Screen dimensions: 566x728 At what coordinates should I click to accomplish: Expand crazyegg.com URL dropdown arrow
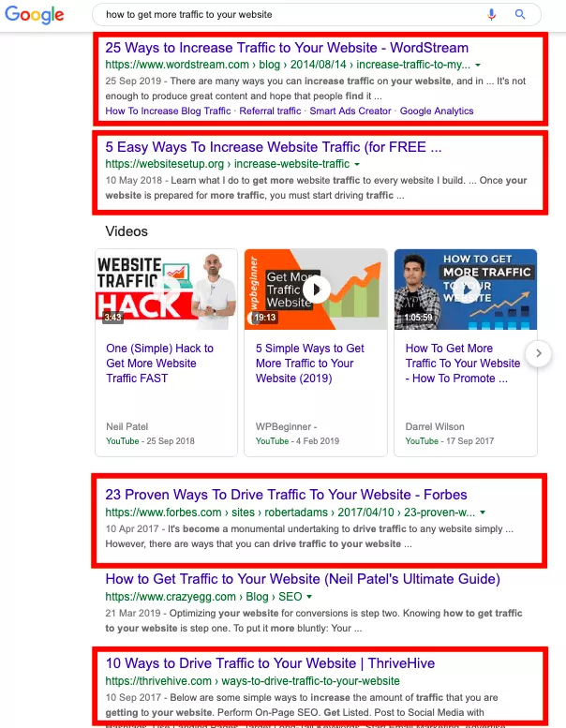(309, 597)
